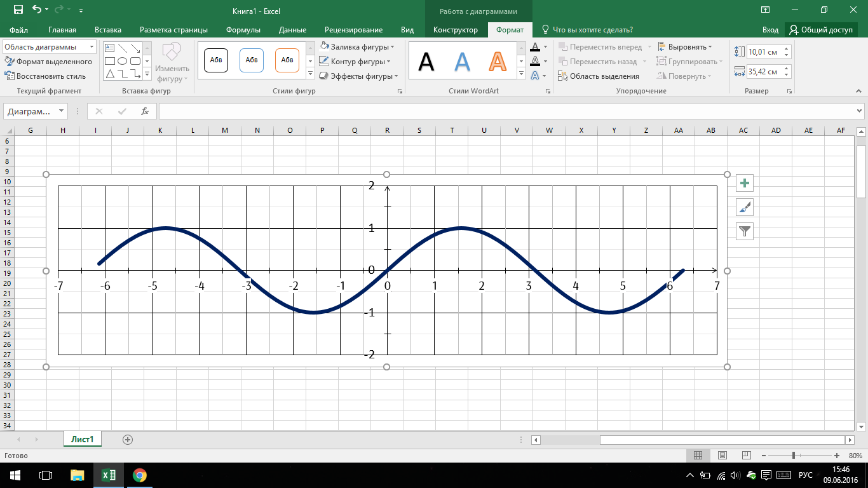The height and width of the screenshot is (488, 868).
Task: Click the chart filters funnel button
Action: [745, 231]
